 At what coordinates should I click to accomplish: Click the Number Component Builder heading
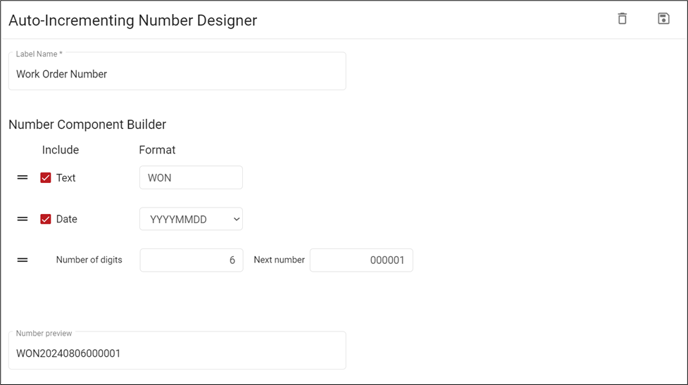point(87,125)
